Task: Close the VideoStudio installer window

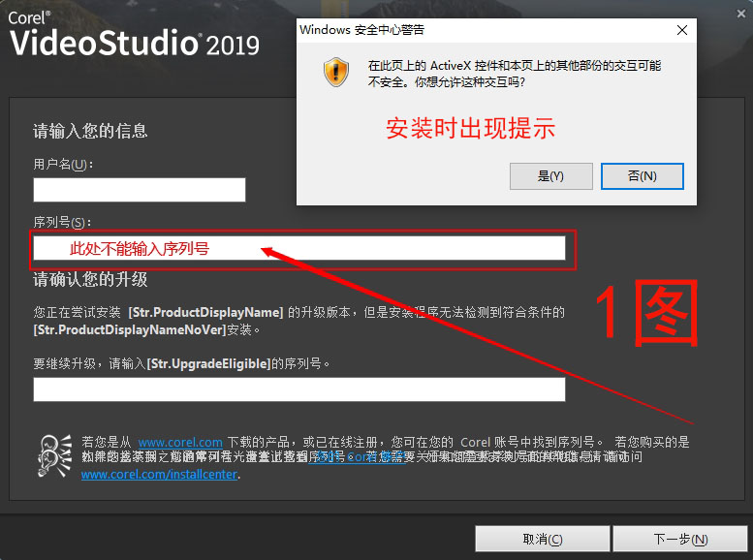Action: (x=741, y=14)
